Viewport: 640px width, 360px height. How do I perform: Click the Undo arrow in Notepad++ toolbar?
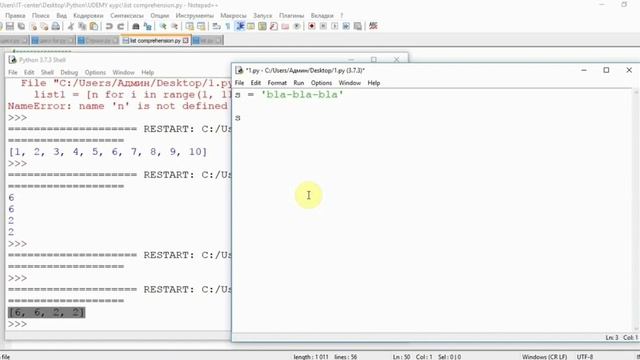click(109, 26)
